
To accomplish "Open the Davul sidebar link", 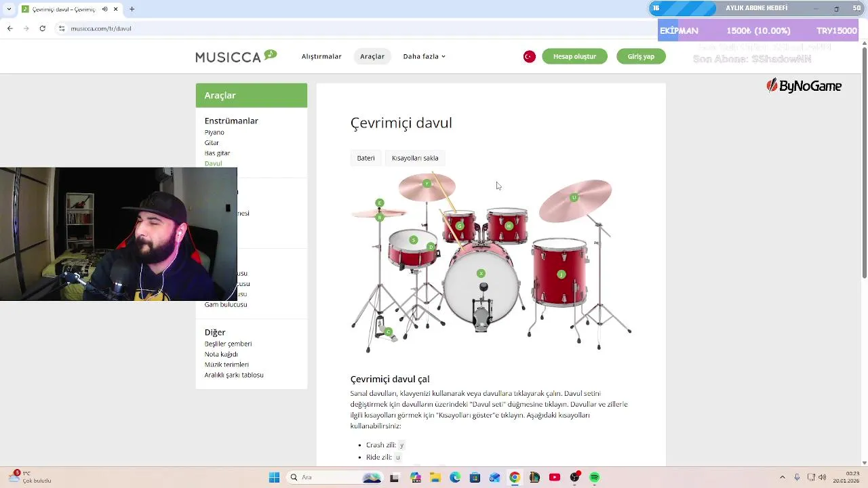I will [213, 163].
